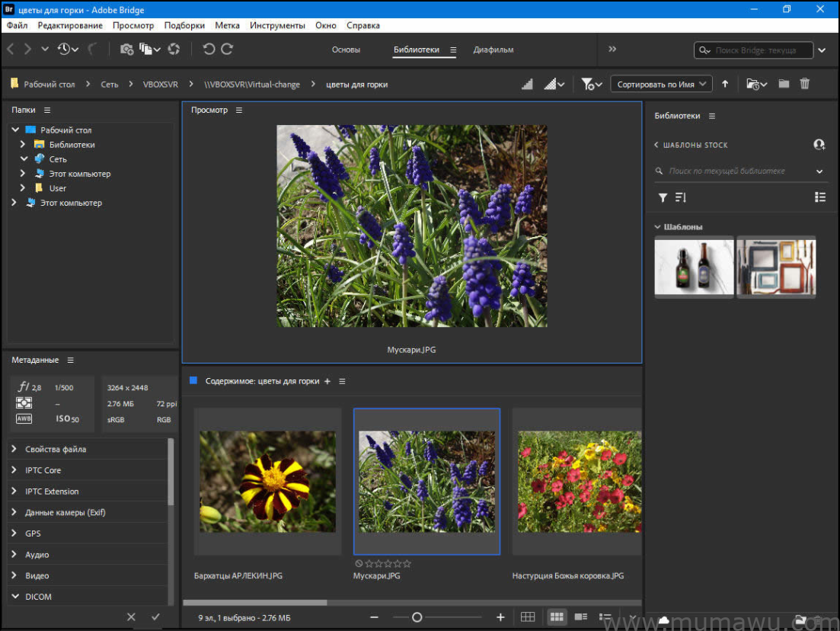Screen dimensions: 840x631
Task: Go back via ШАБЛОНЫ STOCK link
Action: [691, 145]
